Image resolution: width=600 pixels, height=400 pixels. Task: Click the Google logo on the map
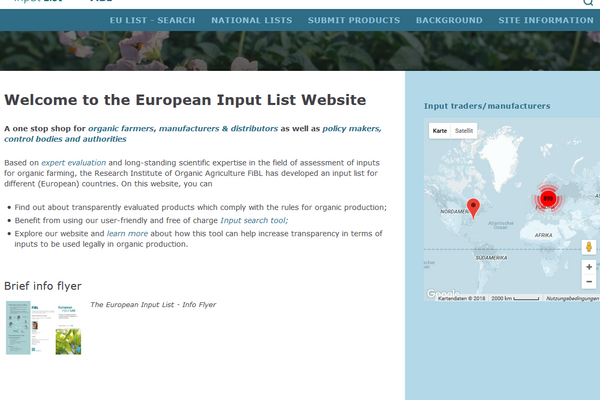tap(443, 294)
